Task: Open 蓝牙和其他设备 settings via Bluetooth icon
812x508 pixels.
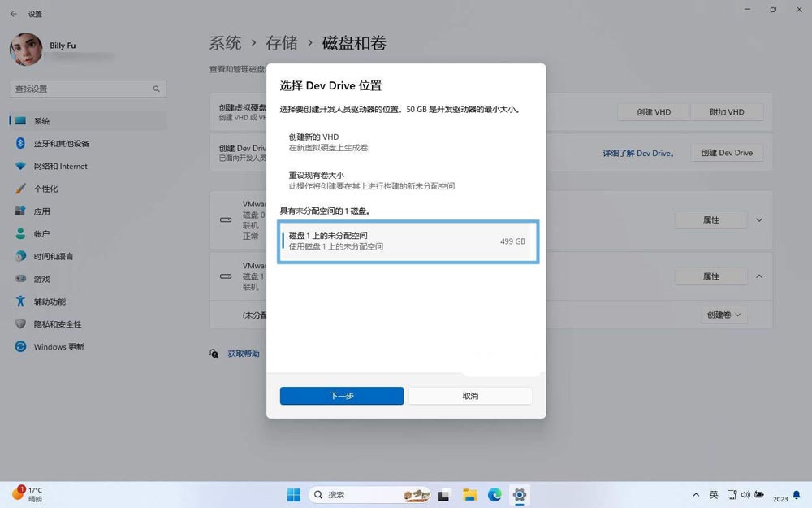Action: (49, 143)
